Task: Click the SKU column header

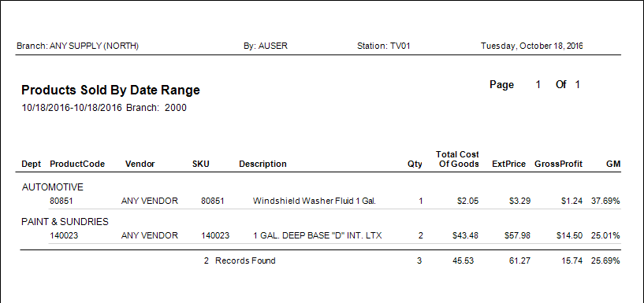Action: [x=201, y=164]
